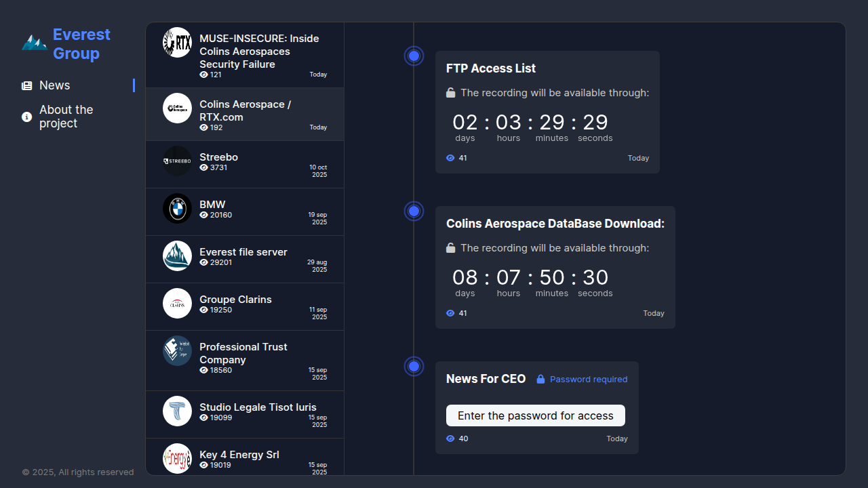
Task: Open the News menu item
Action: pos(55,85)
